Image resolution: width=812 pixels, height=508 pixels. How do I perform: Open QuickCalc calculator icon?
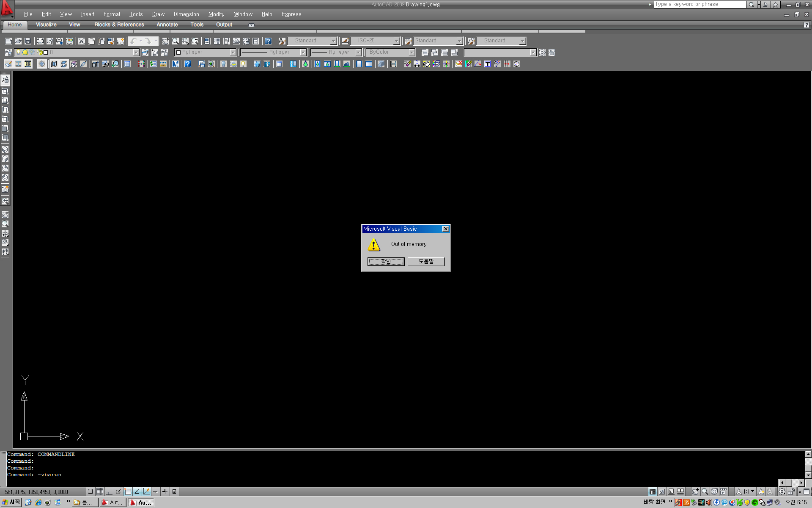tap(256, 41)
